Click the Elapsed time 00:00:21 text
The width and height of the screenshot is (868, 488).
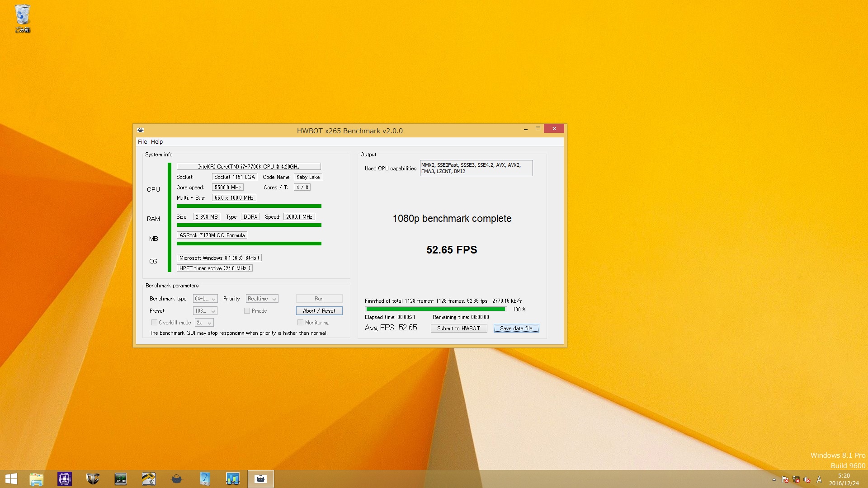(x=390, y=317)
